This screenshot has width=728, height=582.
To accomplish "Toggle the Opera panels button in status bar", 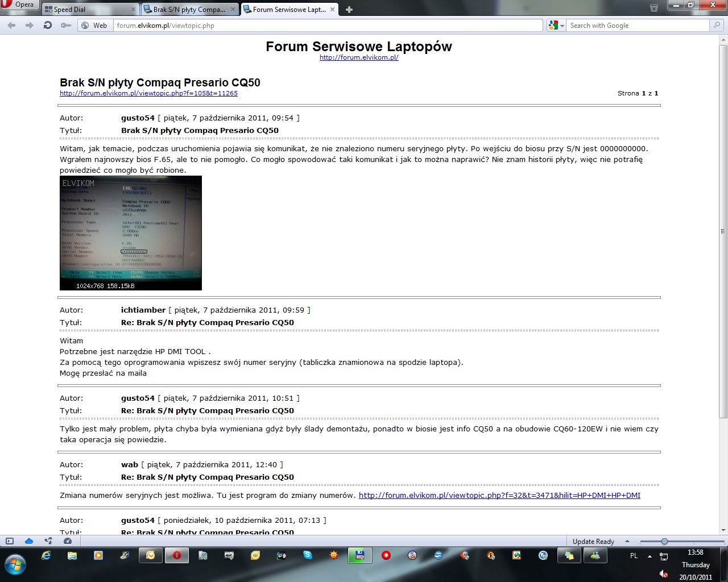I will (x=10, y=541).
